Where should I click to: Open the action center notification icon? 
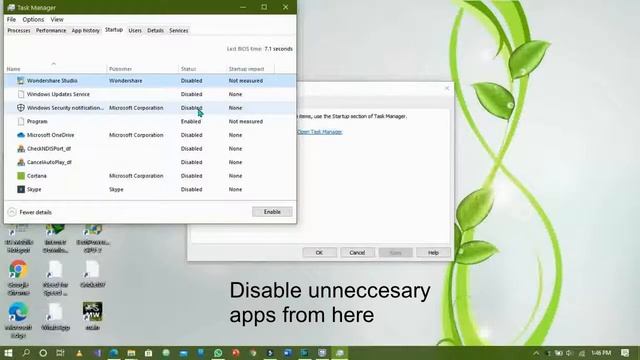tap(625, 353)
